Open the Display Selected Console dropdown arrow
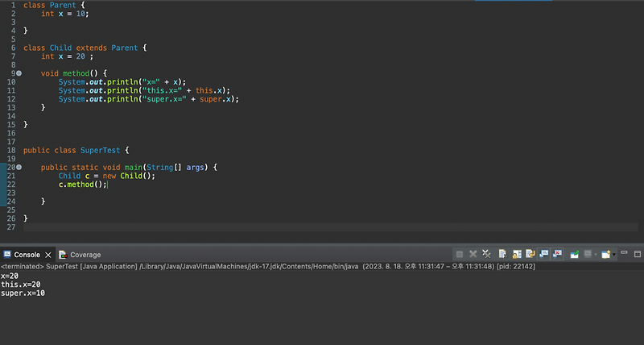644x345 pixels. (x=596, y=255)
